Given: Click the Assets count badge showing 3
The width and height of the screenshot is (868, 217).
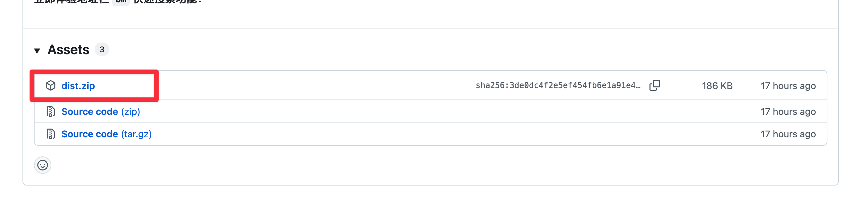Looking at the screenshot, I should click(102, 50).
